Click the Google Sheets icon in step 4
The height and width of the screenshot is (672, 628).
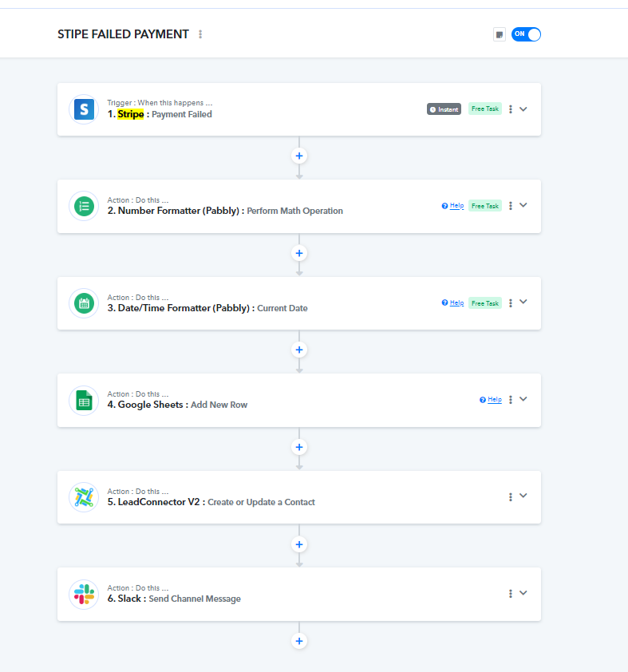click(x=84, y=401)
